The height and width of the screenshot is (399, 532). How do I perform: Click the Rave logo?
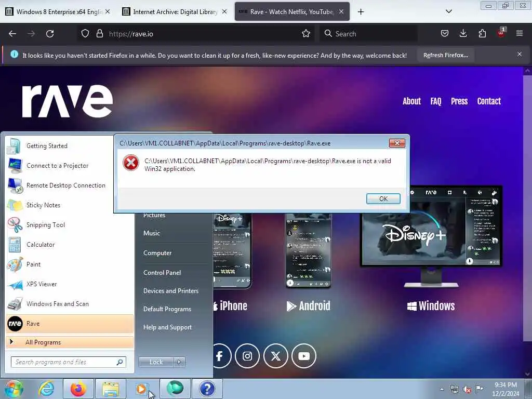pos(67,101)
